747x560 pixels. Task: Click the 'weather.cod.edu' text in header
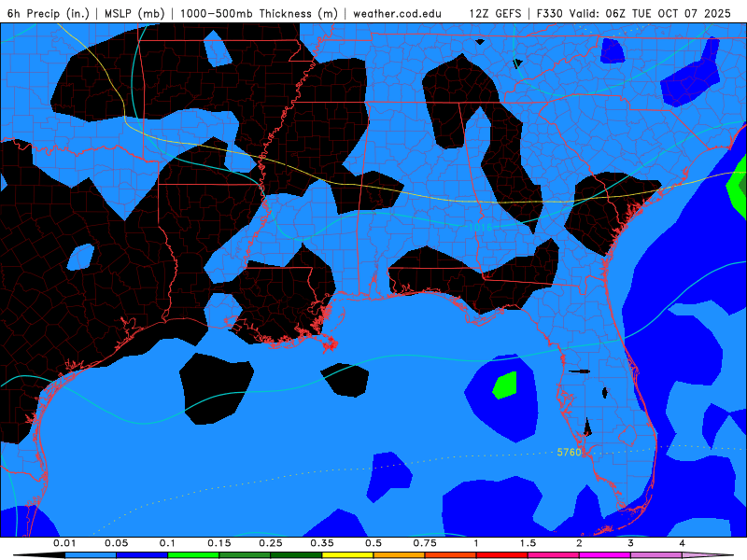coord(397,13)
